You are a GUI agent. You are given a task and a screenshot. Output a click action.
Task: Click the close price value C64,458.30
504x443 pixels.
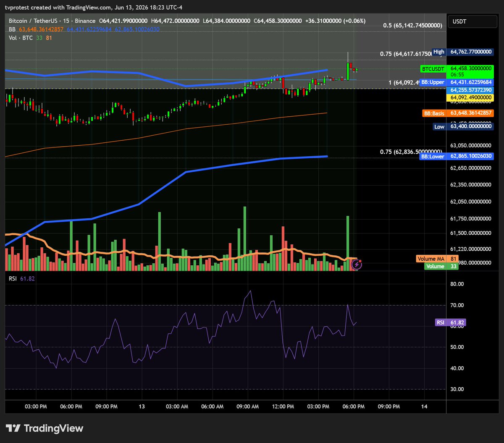click(278, 21)
